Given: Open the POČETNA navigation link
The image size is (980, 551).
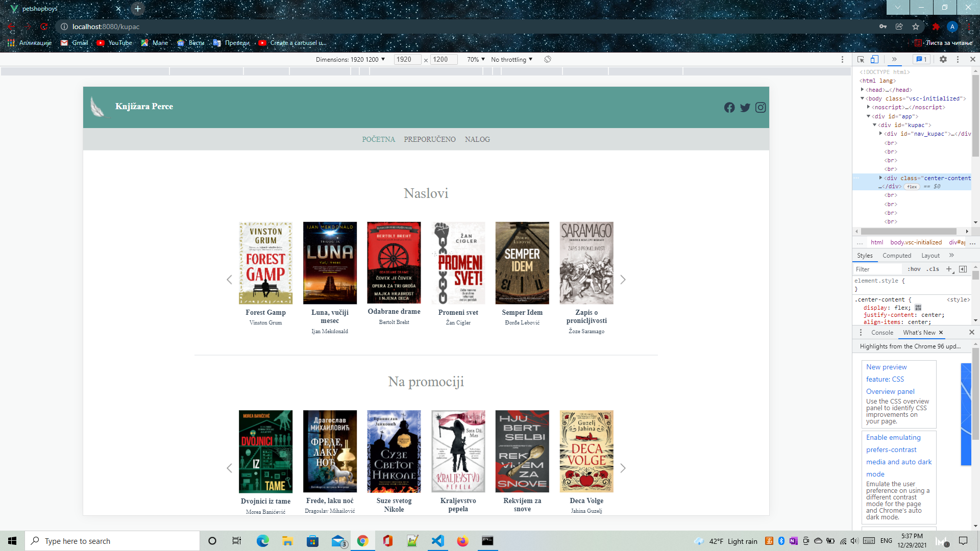Looking at the screenshot, I should pos(379,139).
